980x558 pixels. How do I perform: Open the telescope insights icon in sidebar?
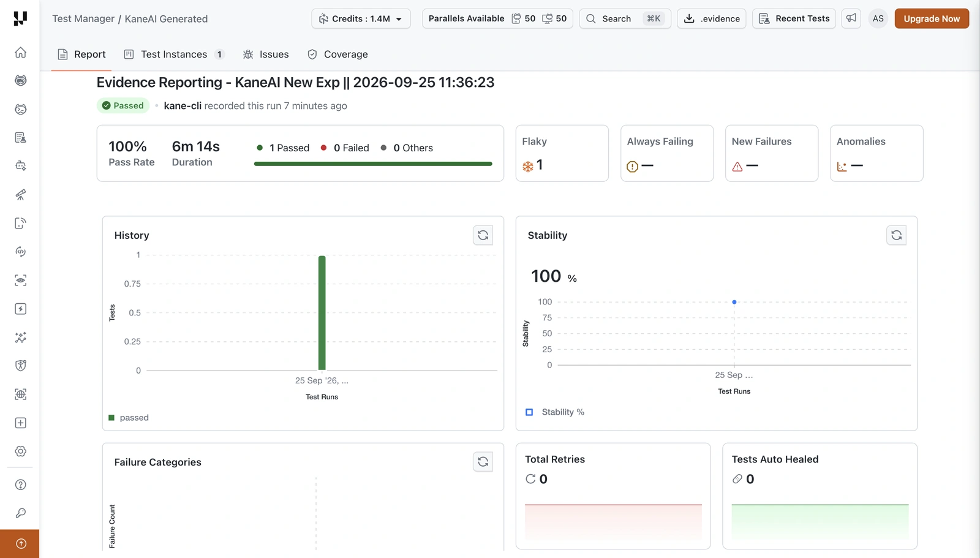tap(20, 195)
